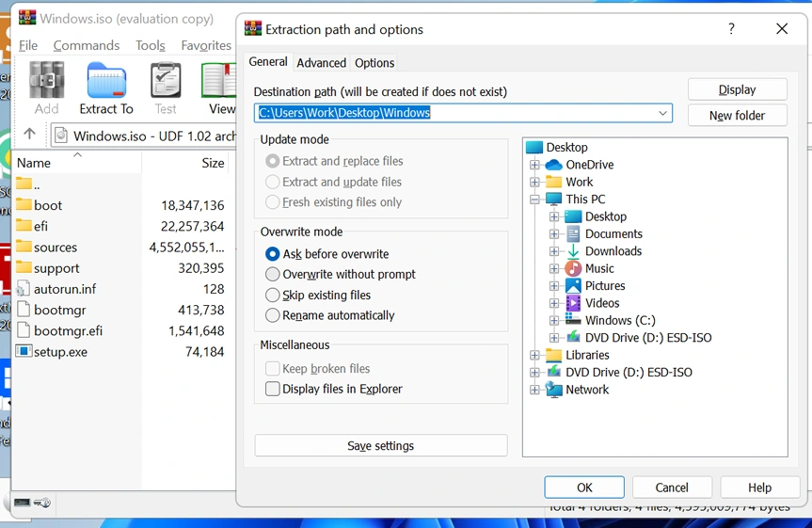Click the Extract To toolbar icon
Viewport: 812px width, 528px height.
106,80
